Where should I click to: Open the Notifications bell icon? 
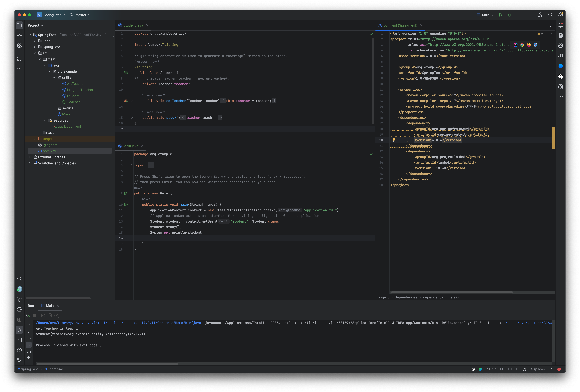[x=560, y=25]
